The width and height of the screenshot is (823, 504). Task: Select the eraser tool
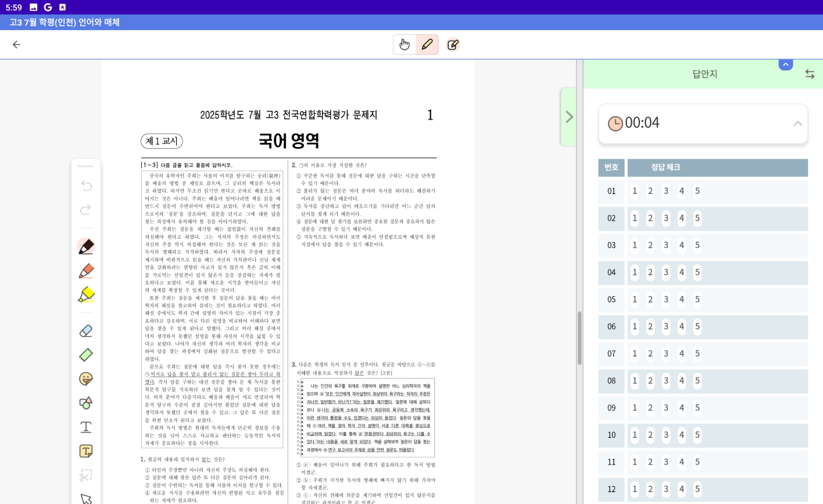pyautogui.click(x=86, y=331)
